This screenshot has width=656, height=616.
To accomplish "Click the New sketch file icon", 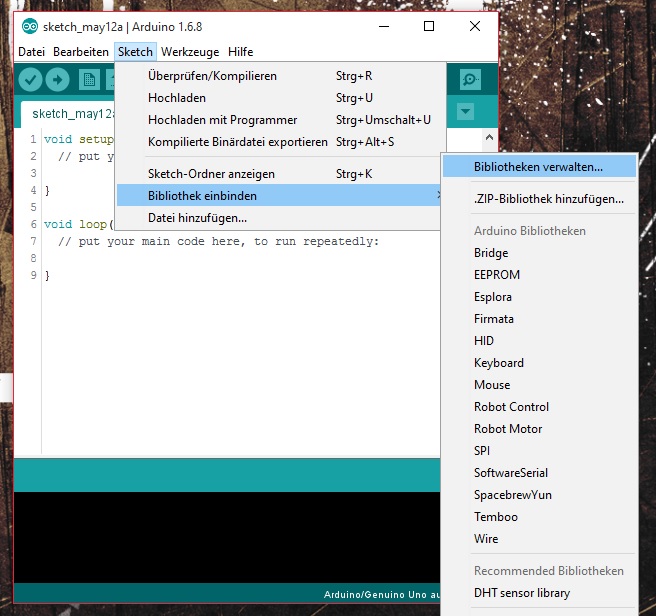I will tap(89, 80).
